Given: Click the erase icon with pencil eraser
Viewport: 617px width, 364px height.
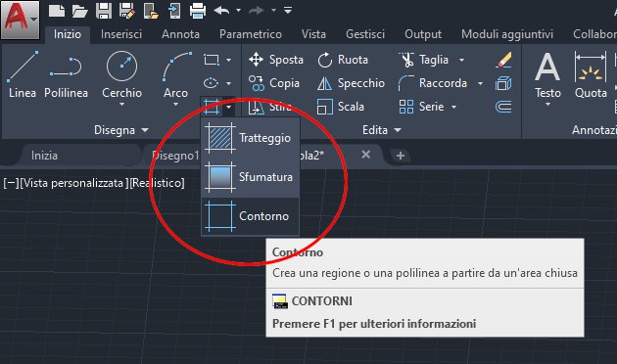Looking at the screenshot, I should point(503,60).
